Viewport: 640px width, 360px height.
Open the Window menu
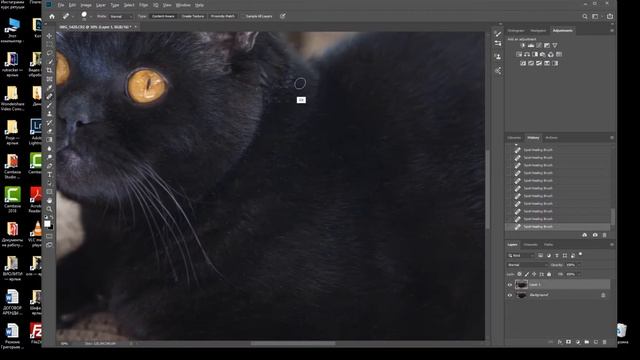tap(183, 5)
